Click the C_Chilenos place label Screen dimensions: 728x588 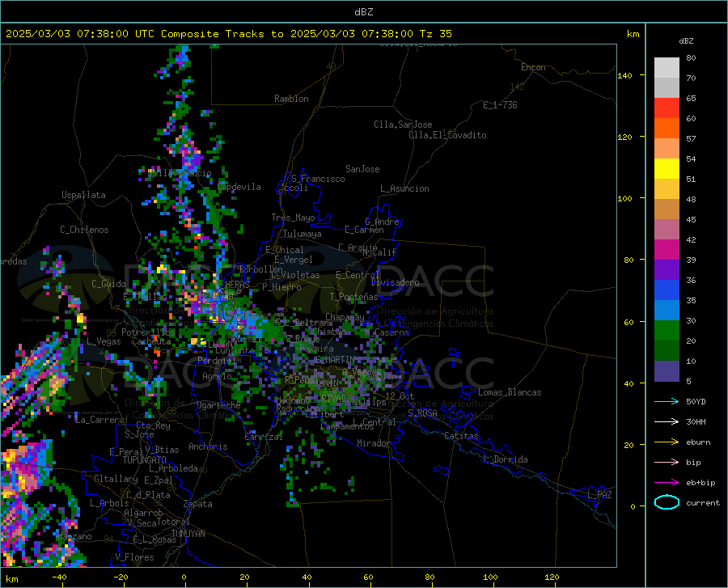click(84, 230)
